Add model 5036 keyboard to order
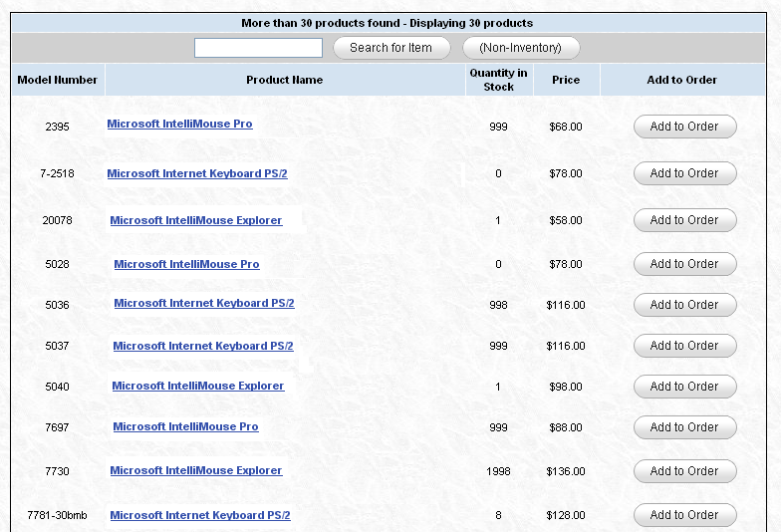Viewport: 781px width, 532px height. coord(685,305)
